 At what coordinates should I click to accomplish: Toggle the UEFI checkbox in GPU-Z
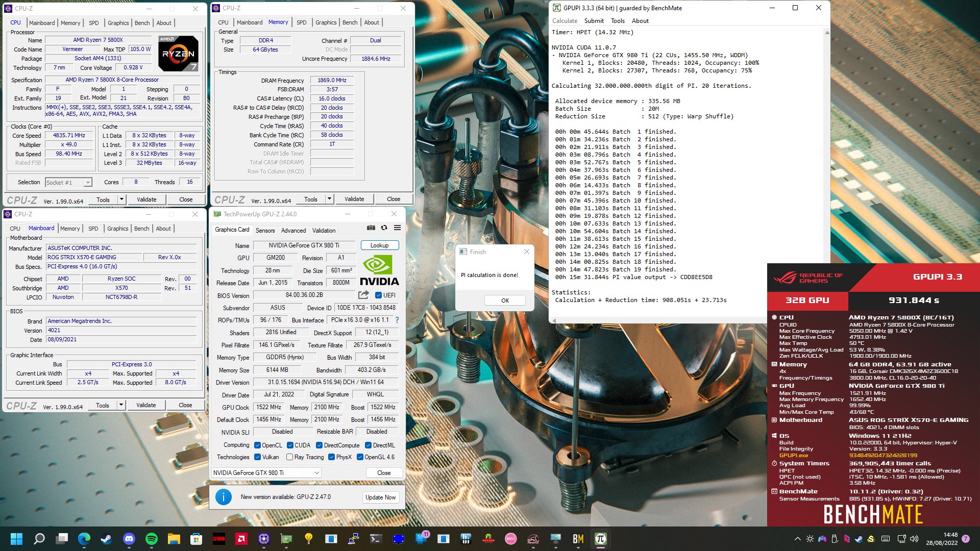coord(378,295)
